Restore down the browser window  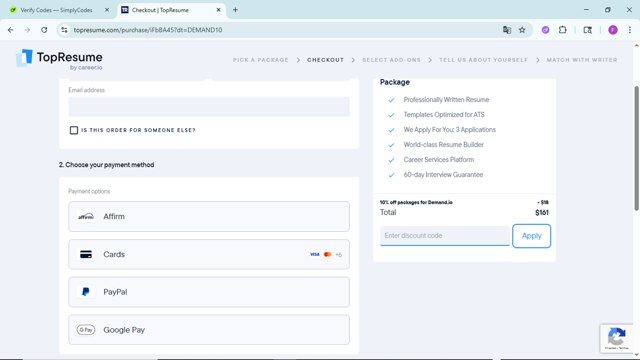(607, 10)
